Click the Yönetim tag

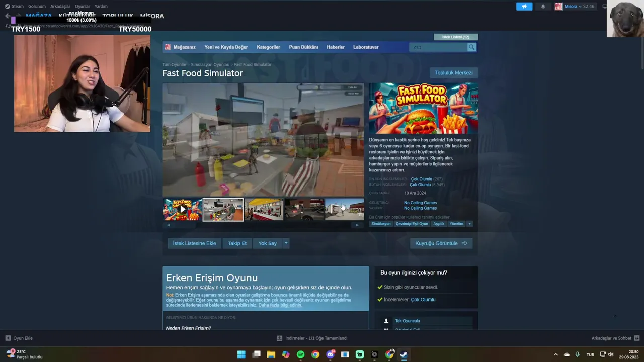point(456,224)
